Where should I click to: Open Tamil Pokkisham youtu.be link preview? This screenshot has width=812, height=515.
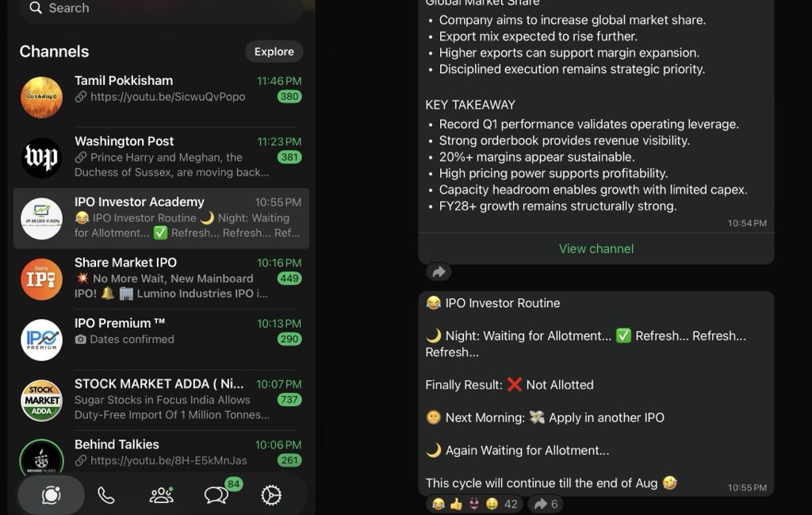click(x=160, y=97)
